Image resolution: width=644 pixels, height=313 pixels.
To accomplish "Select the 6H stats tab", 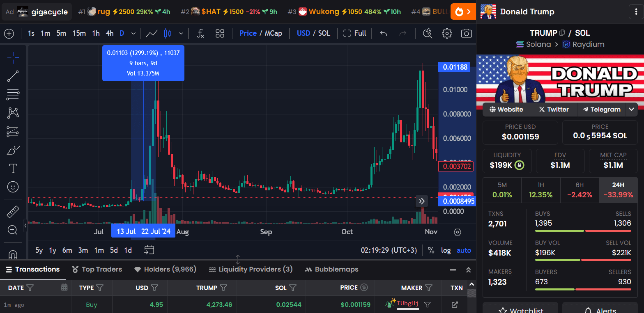I will [580, 190].
